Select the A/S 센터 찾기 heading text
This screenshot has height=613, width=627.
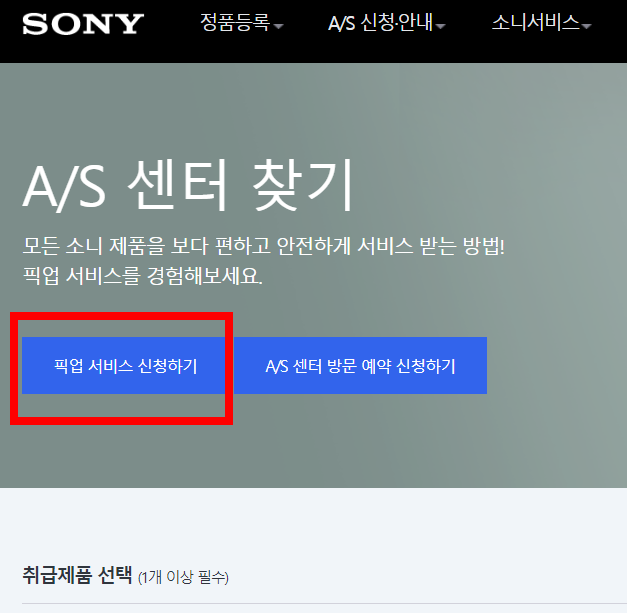pos(188,185)
